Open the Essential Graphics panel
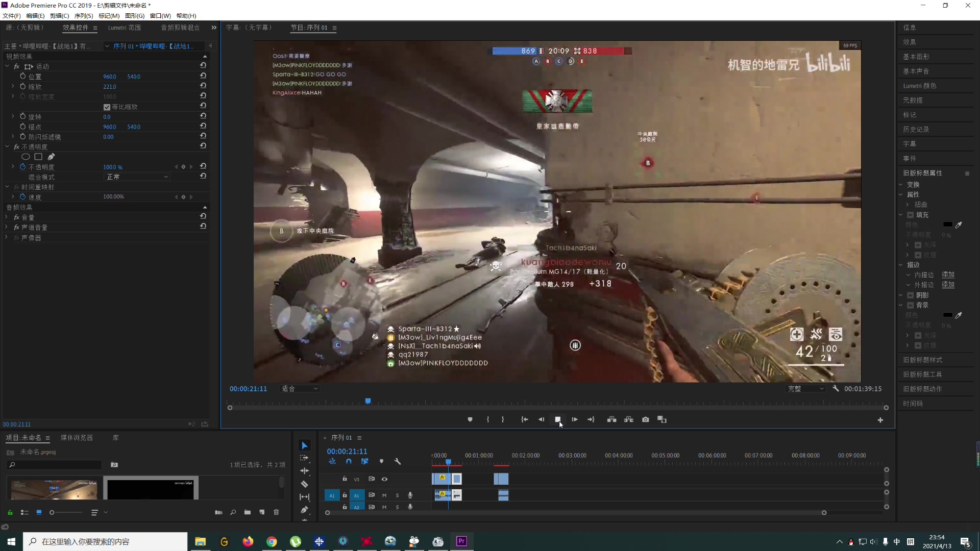Image resolution: width=980 pixels, height=551 pixels. [x=916, y=57]
